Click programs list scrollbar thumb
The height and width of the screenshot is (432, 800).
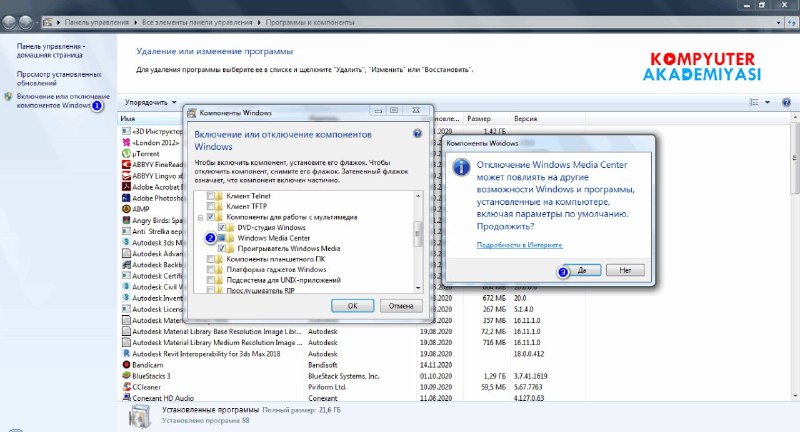click(795, 158)
